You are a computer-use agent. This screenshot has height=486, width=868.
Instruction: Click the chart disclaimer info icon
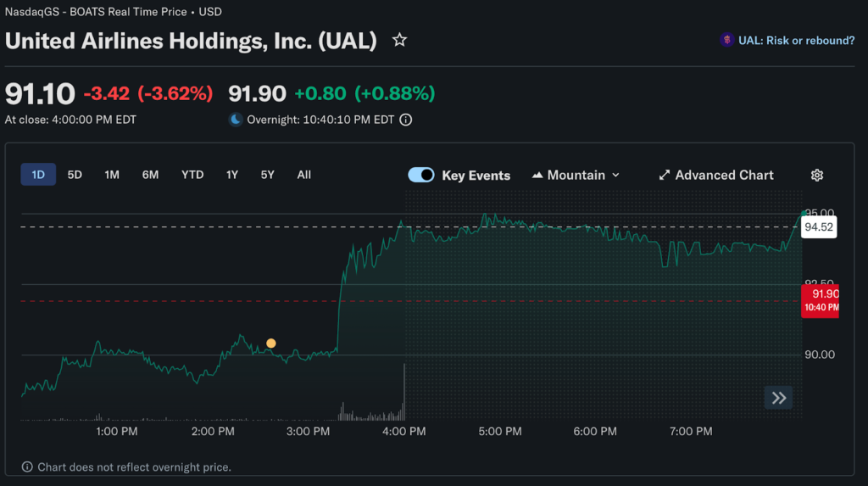[27, 467]
